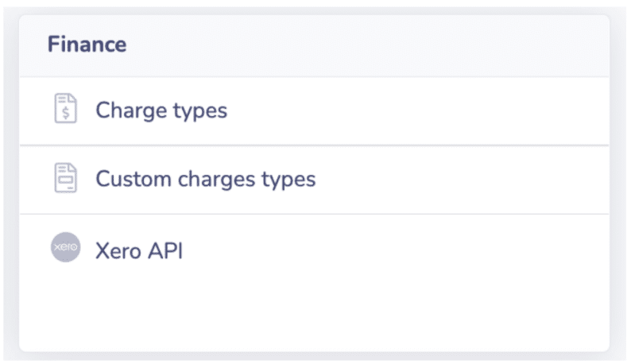Select the receipt-style icon in the second row

(x=66, y=178)
